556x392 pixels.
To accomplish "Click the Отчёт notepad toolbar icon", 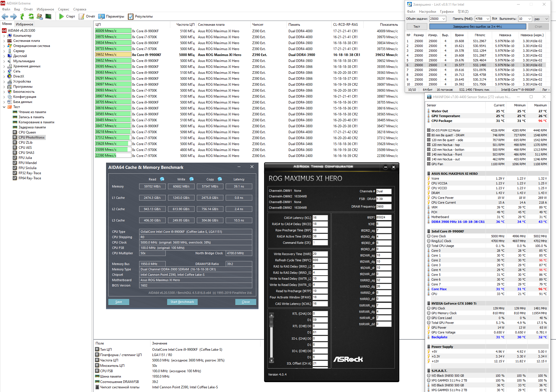I will pyautogui.click(x=81, y=16).
